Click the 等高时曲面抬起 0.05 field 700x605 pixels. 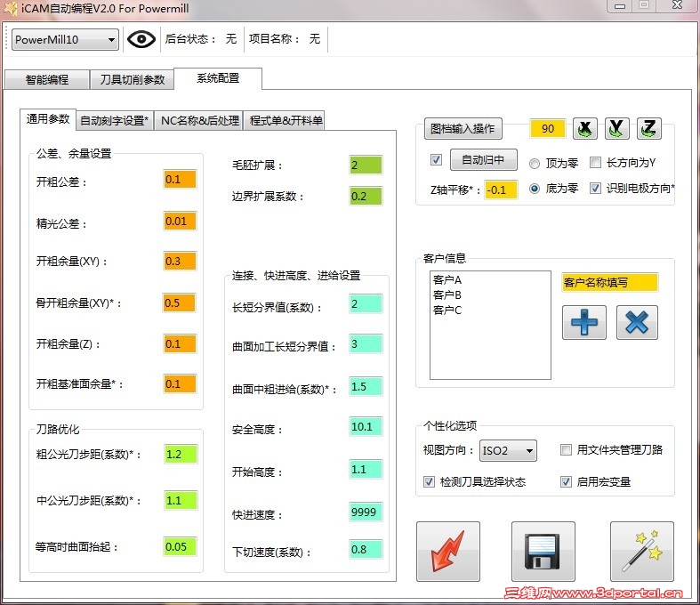click(181, 547)
